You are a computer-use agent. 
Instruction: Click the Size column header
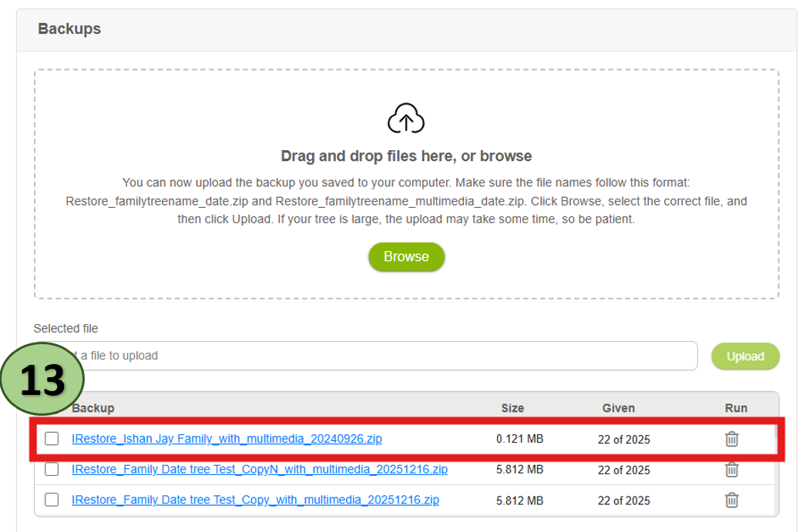point(512,408)
